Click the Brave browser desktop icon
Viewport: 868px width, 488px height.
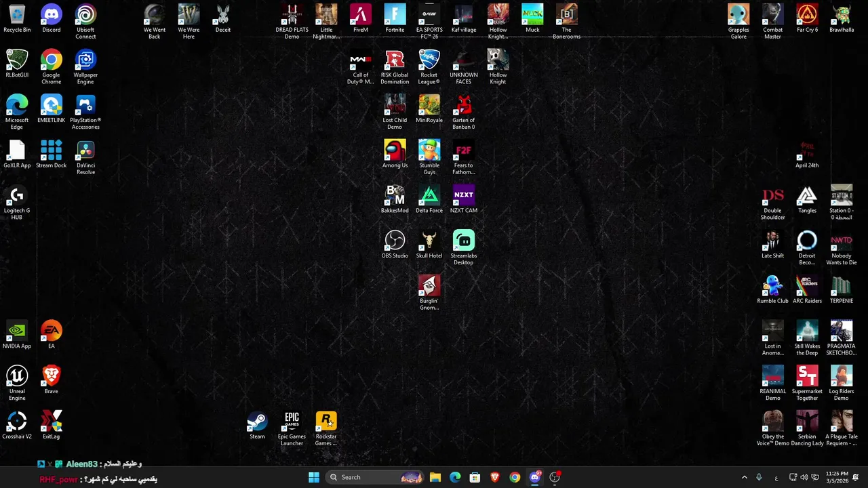click(x=52, y=380)
